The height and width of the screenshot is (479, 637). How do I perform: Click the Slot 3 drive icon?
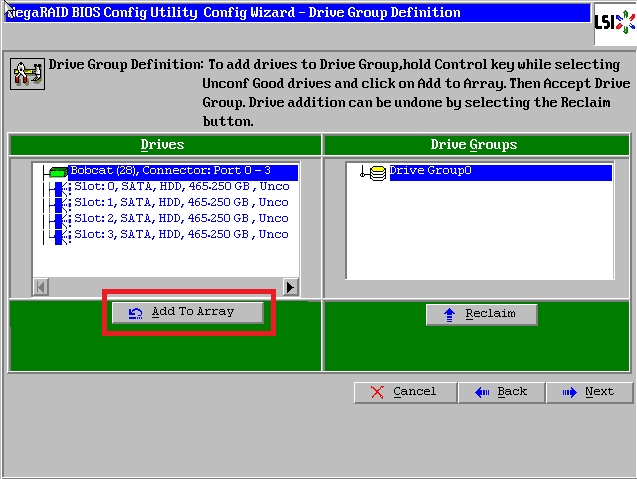click(58, 235)
